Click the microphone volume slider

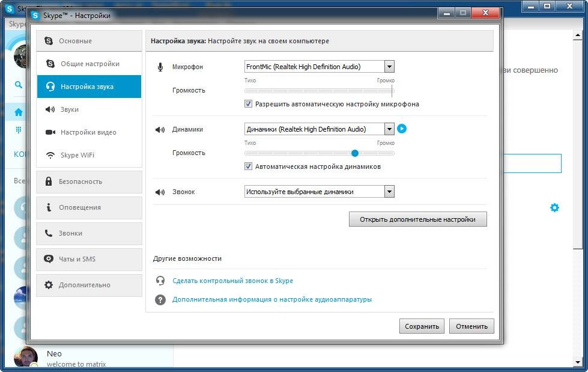pyautogui.click(x=319, y=91)
